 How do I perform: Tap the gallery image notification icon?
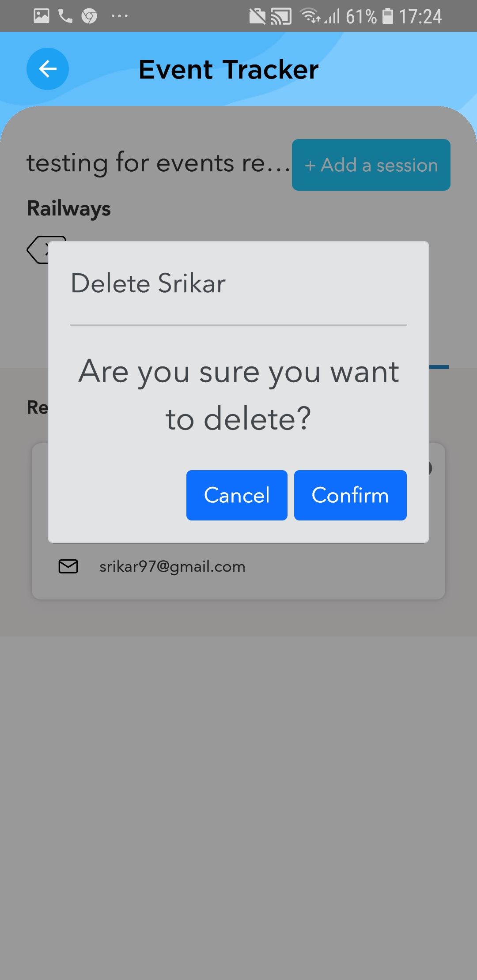click(x=42, y=16)
